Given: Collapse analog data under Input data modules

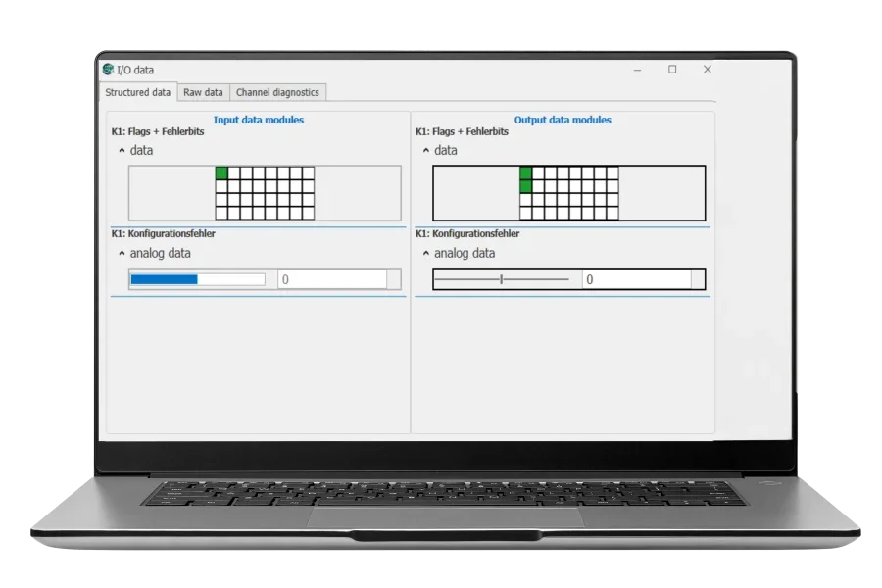Looking at the screenshot, I should click(x=122, y=253).
